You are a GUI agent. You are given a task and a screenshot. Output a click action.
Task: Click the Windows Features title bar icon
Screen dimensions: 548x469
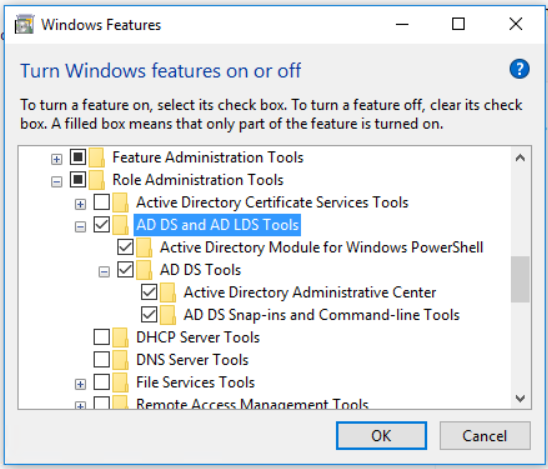tap(24, 24)
